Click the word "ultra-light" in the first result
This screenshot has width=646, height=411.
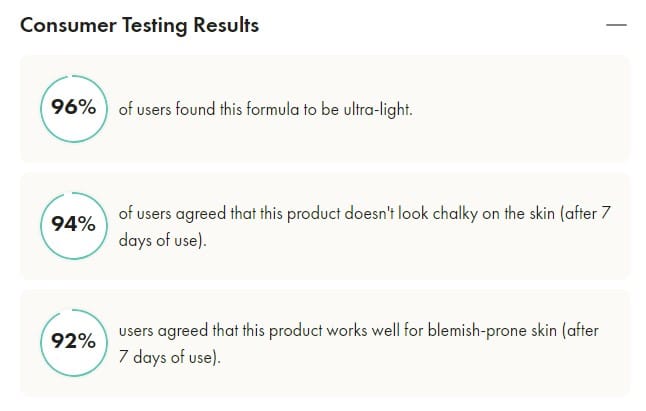pyautogui.click(x=376, y=109)
